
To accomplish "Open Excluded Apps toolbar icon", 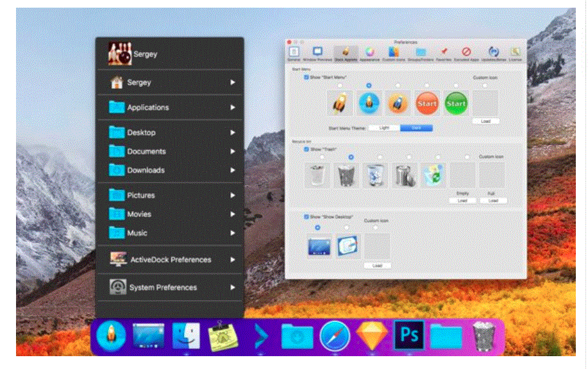I will point(467,53).
